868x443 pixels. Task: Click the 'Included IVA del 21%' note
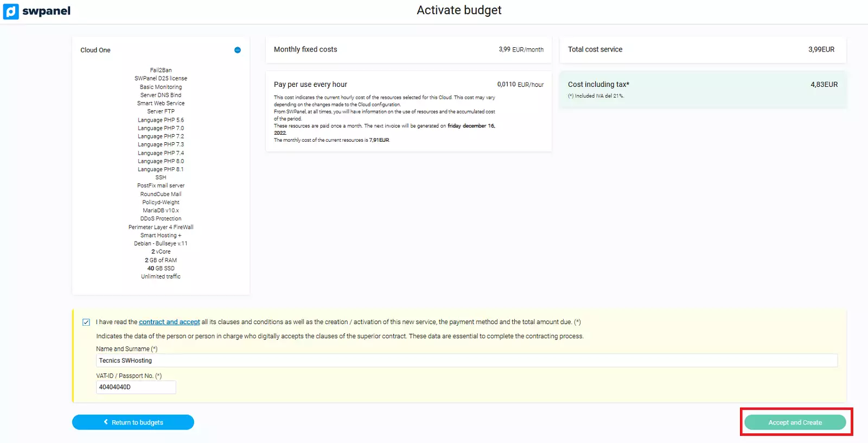(596, 96)
